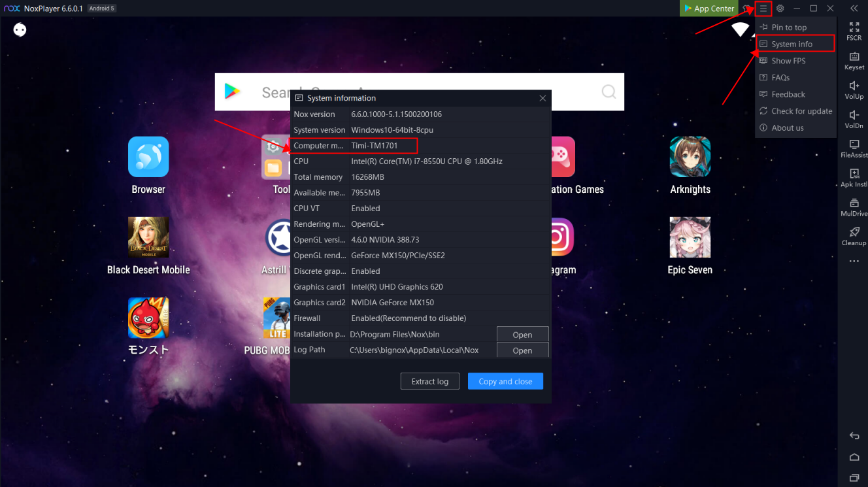Collapse the sidebar with double-chevron
The width and height of the screenshot is (868, 487).
pyautogui.click(x=854, y=8)
